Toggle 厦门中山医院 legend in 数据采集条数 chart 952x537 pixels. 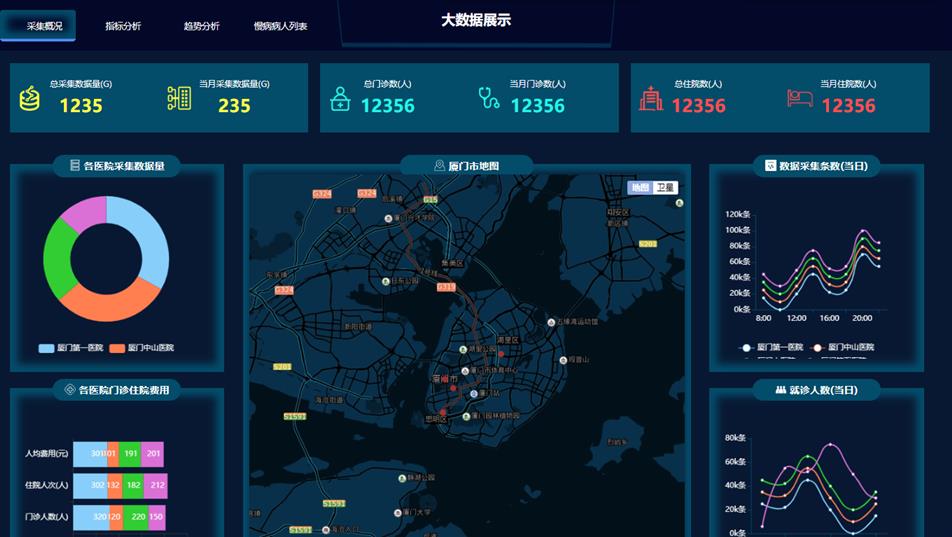(x=842, y=347)
